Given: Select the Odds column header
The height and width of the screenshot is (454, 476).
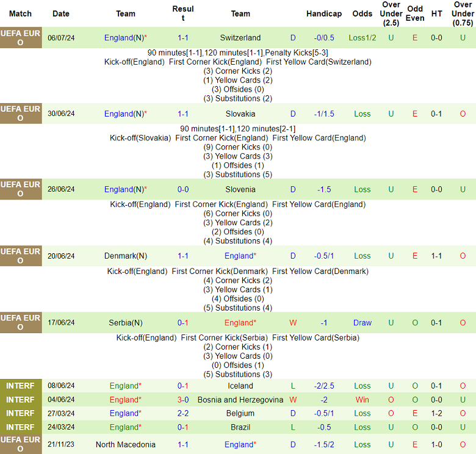Looking at the screenshot, I should tap(362, 13).
